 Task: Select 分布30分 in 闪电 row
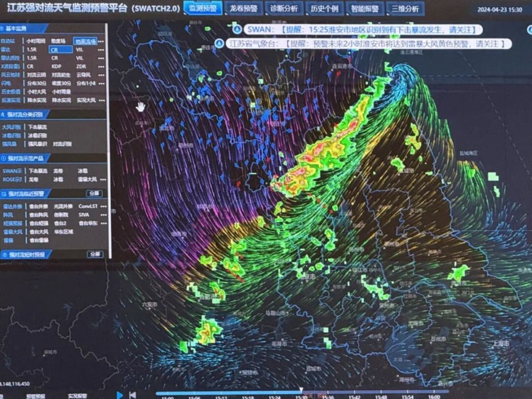[x=37, y=83]
